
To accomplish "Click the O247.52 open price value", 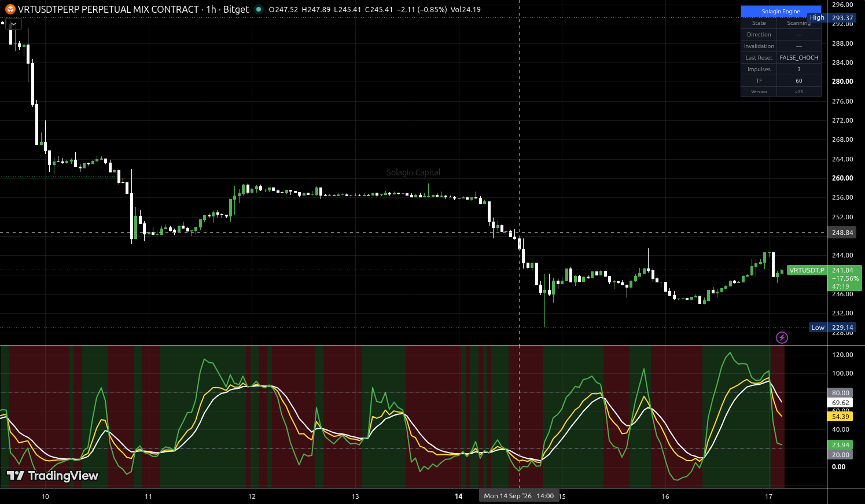I will 284,9.
